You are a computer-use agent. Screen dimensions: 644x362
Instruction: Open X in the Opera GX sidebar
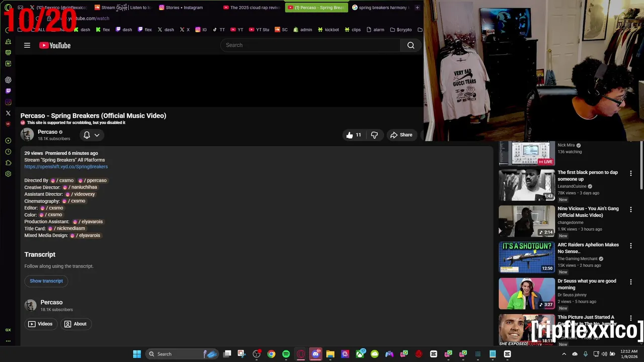(x=8, y=113)
